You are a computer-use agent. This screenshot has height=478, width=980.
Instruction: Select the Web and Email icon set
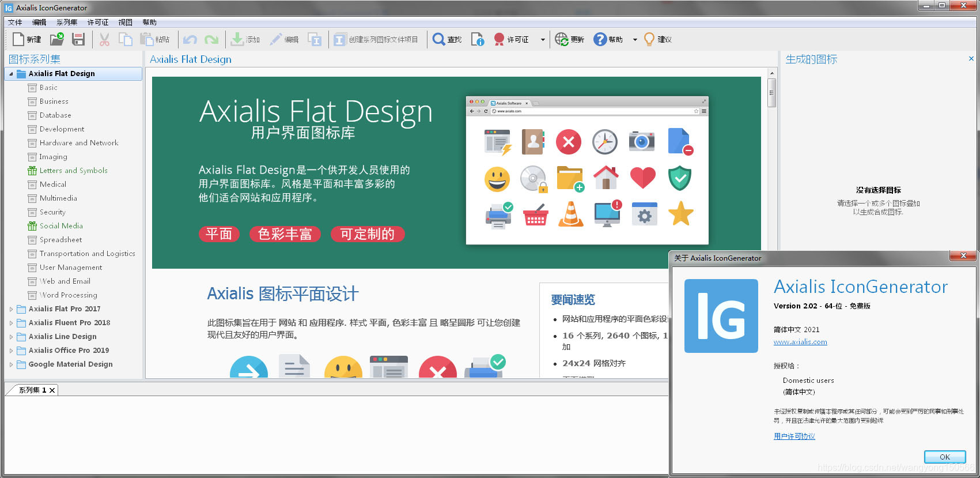[65, 281]
